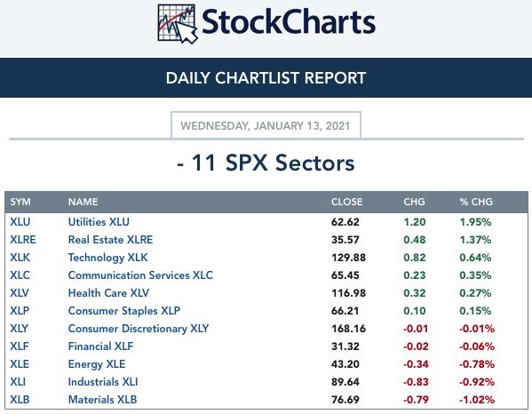Select Consumer Staples XLP link
Image resolution: width=532 pixels, height=414 pixels.
tap(124, 311)
